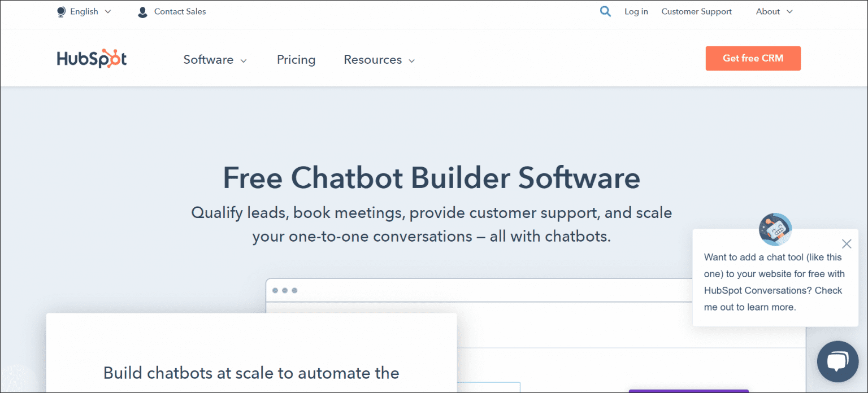Dismiss the chat popup with X

point(846,244)
